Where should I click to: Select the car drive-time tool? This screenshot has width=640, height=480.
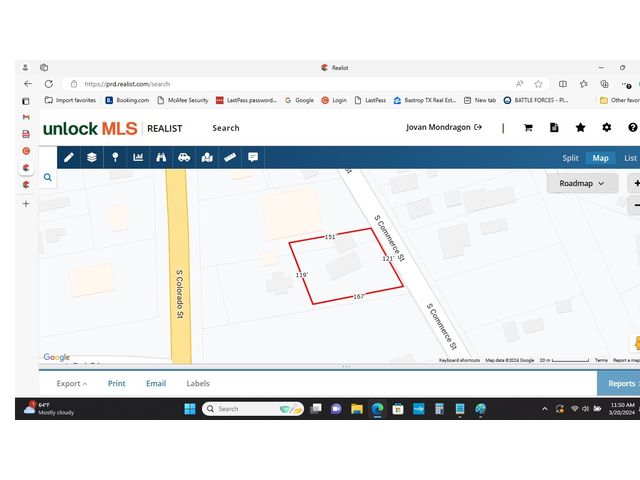pos(184,157)
